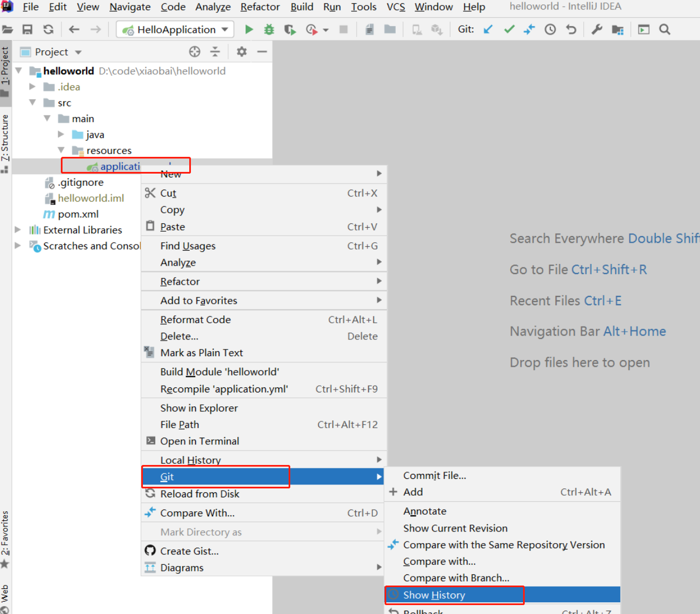Collapse the resources folder
Viewport: 700px width, 614px height.
(61, 150)
